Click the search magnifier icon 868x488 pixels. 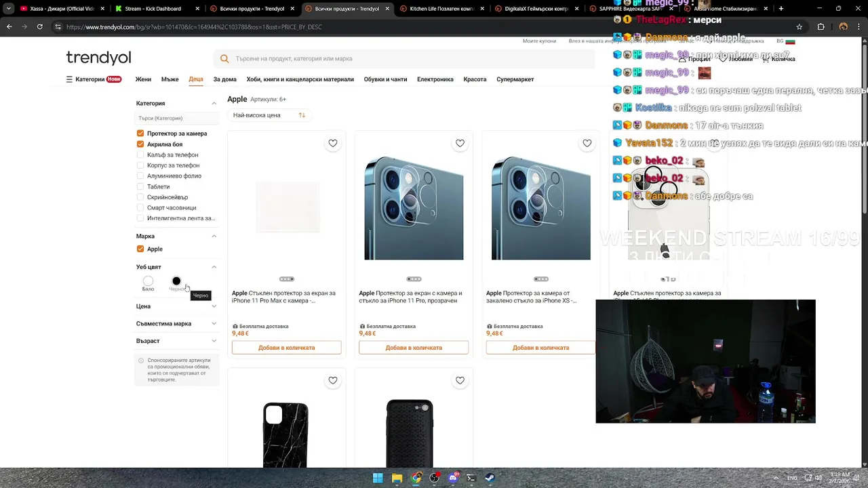pyautogui.click(x=224, y=59)
